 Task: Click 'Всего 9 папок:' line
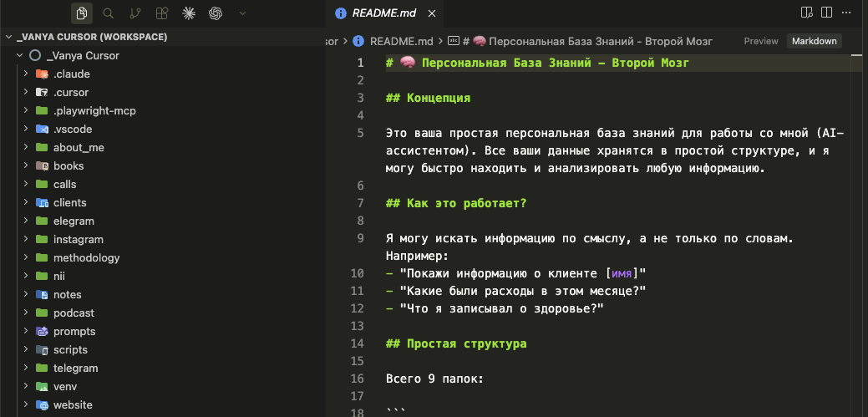coord(434,379)
